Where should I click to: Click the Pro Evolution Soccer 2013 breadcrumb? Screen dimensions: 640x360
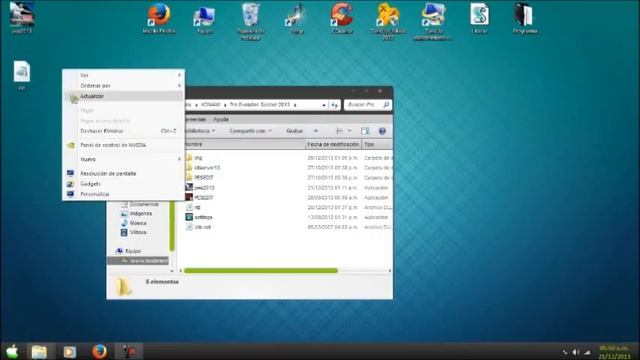(x=260, y=105)
